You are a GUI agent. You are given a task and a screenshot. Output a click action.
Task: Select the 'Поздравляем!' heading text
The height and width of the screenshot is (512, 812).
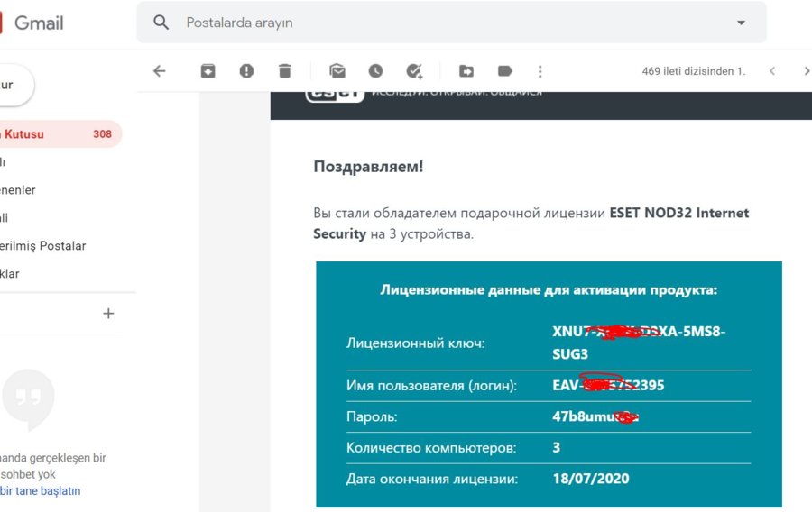point(368,167)
